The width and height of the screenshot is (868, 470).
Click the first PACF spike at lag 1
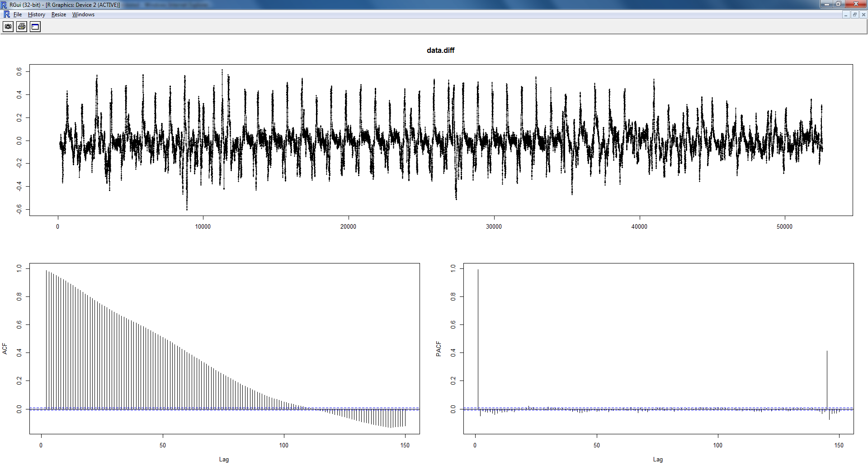tap(478, 339)
